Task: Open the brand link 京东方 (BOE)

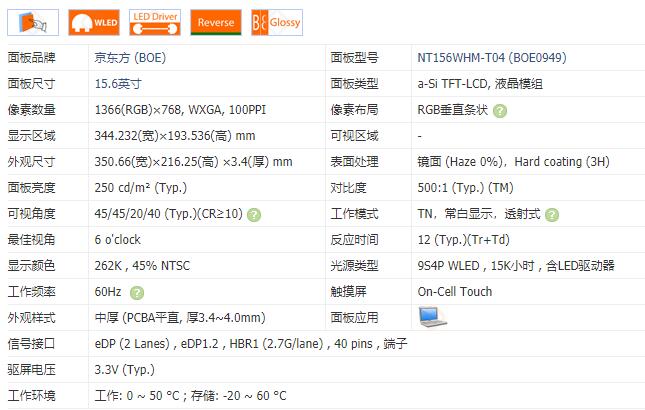Action: tap(130, 58)
